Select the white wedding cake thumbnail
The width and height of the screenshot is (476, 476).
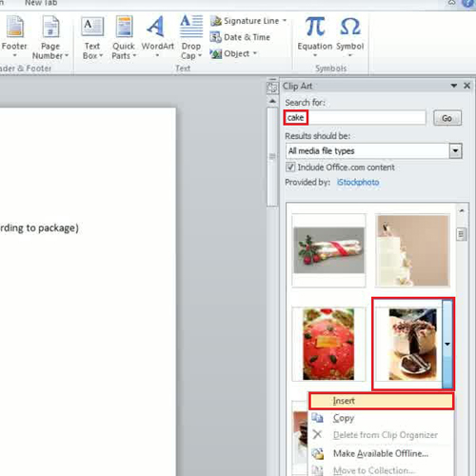tap(412, 250)
